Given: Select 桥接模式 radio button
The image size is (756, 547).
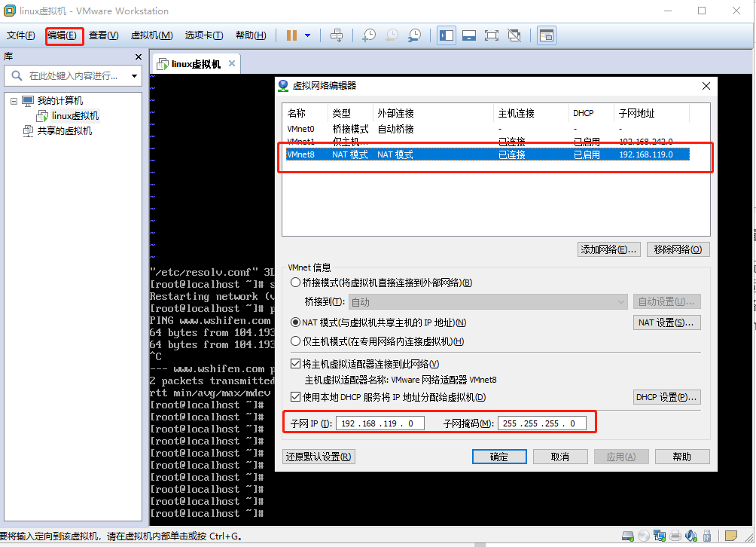Looking at the screenshot, I should coord(296,283).
